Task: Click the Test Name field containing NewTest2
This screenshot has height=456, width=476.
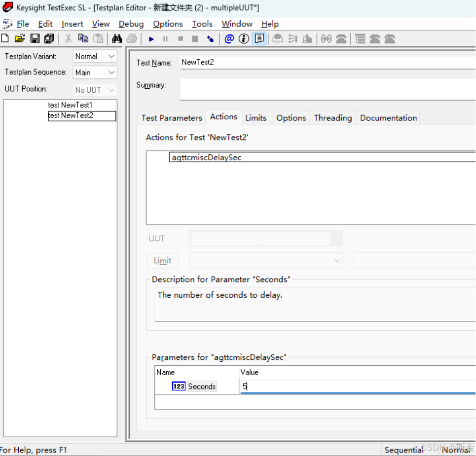Action: [328, 63]
